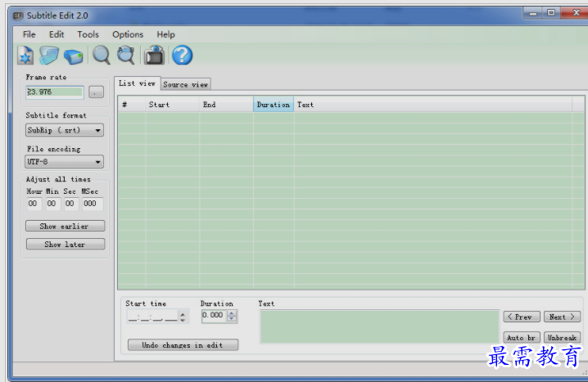
Task: Open Find with the magnifier icon
Action: click(101, 56)
